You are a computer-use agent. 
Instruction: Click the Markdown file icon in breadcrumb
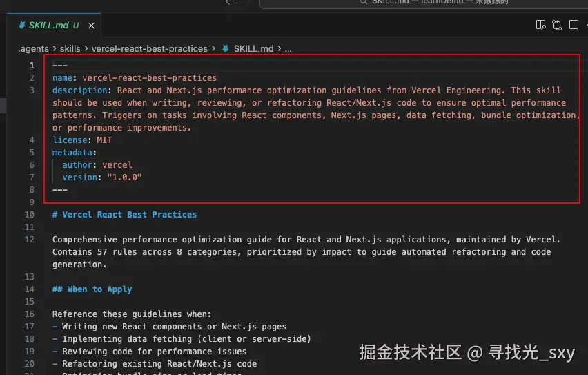click(226, 49)
